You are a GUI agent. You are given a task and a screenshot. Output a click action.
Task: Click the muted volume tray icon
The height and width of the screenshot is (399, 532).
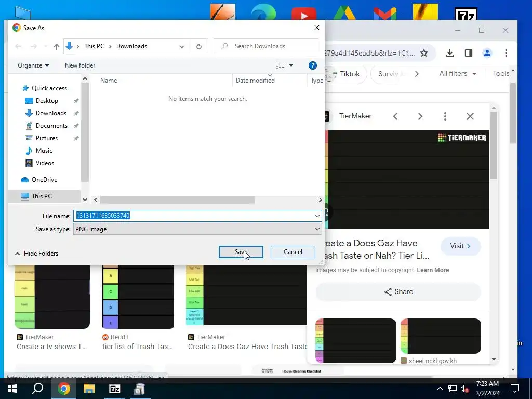(x=464, y=389)
